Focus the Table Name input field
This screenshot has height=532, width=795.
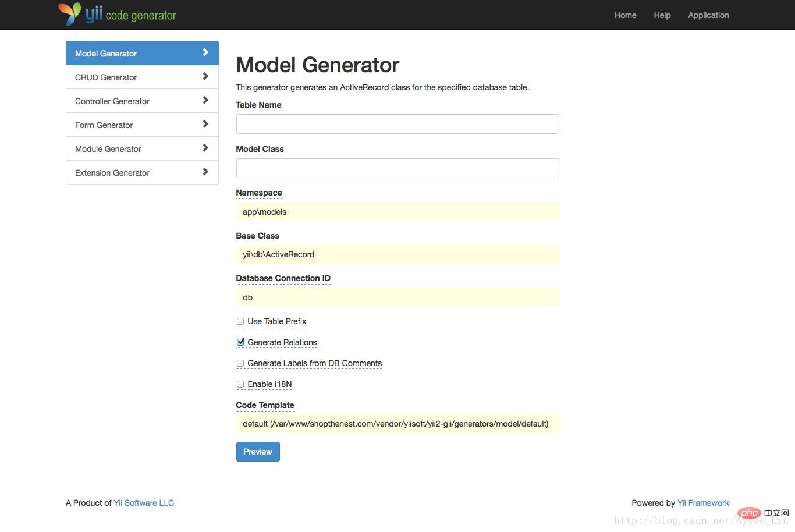click(x=397, y=124)
